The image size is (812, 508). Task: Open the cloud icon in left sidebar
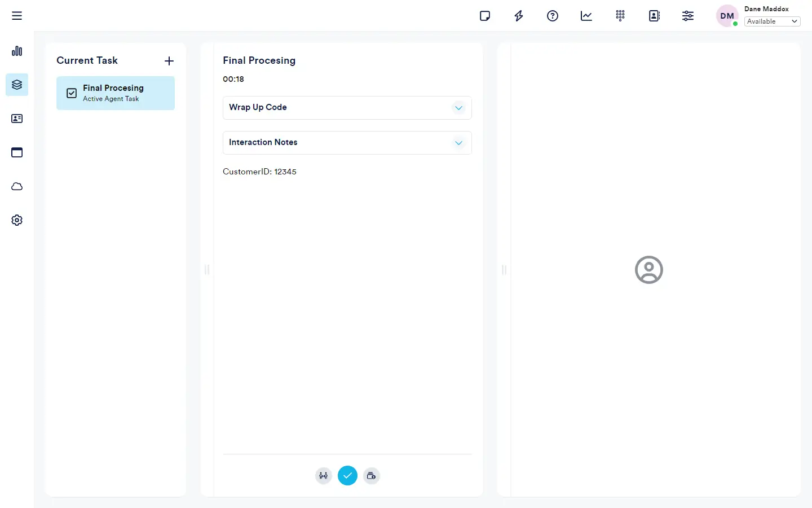click(x=17, y=186)
